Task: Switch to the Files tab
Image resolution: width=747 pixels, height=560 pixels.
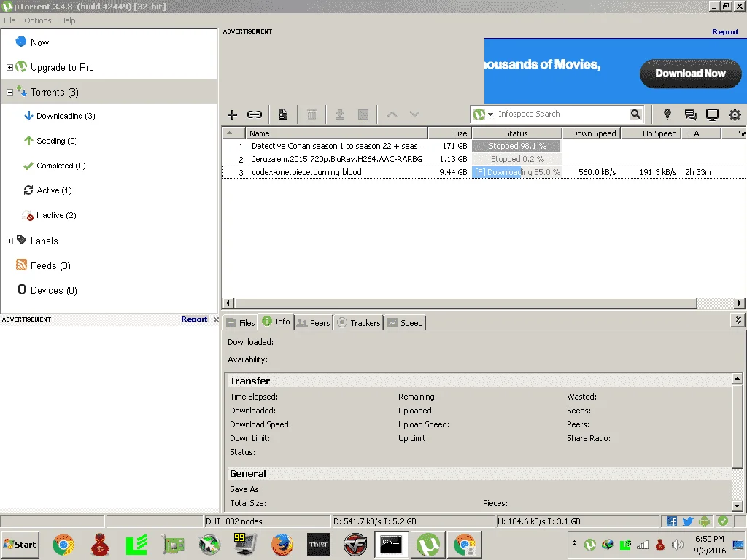Action: [241, 322]
